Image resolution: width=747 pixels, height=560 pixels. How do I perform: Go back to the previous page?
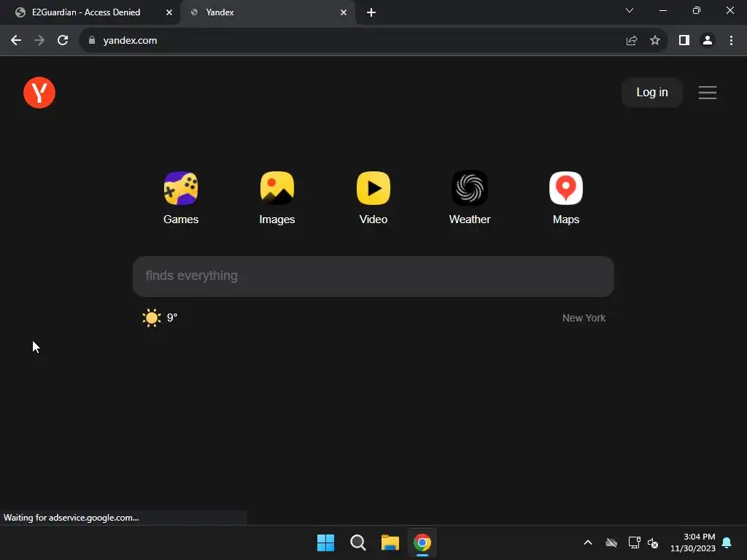16,41
